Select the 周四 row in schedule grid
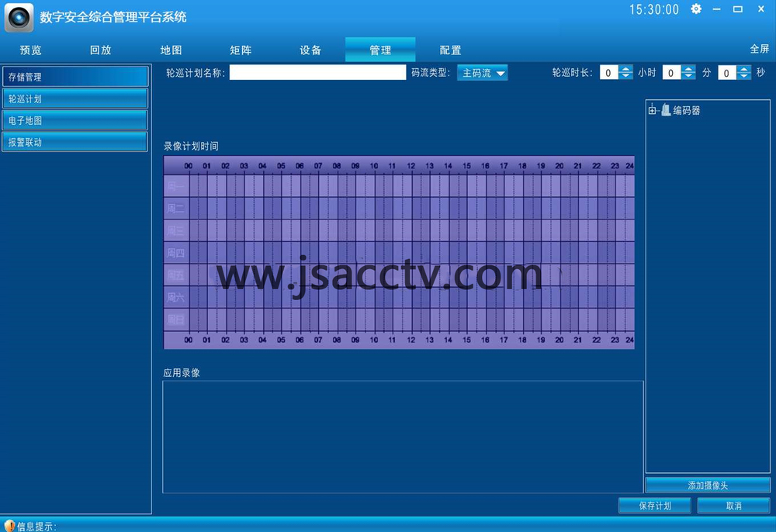The width and height of the screenshot is (776, 532). click(x=399, y=253)
